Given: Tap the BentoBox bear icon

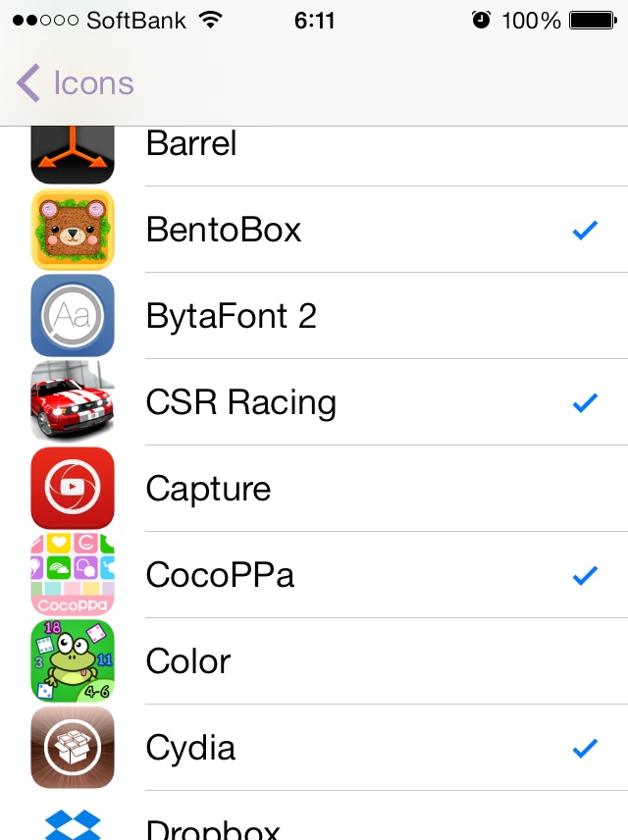Looking at the screenshot, I should 73,230.
